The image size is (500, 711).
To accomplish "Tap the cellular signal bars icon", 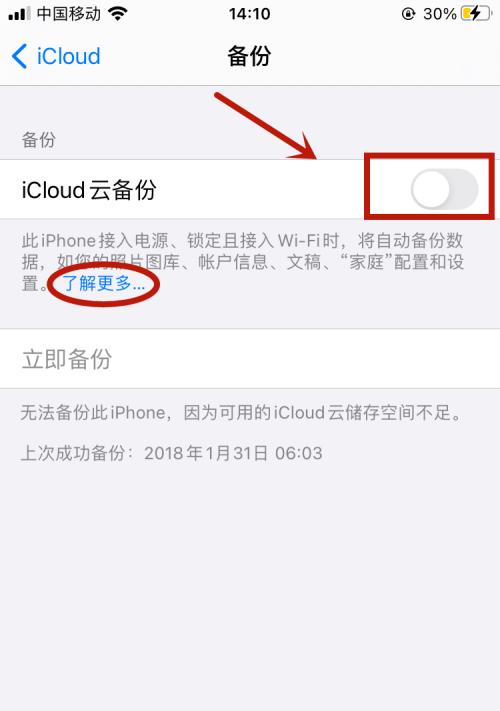I will [x=19, y=14].
